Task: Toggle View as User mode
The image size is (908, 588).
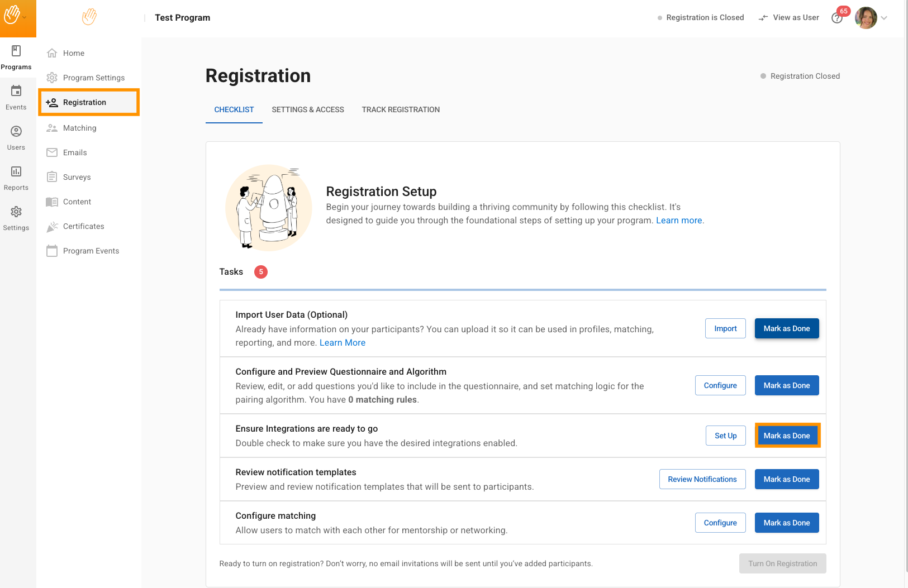Action: [x=788, y=18]
